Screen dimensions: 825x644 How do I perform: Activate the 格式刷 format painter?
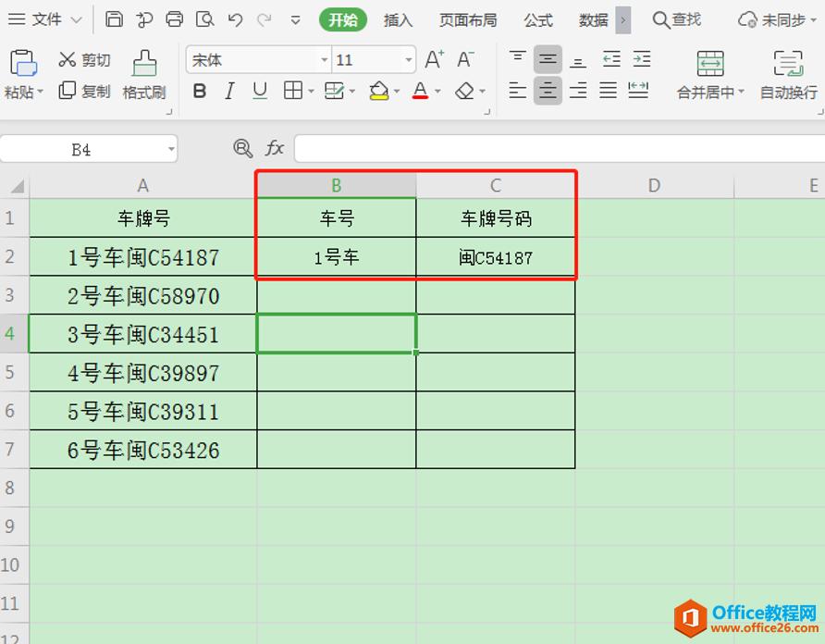pos(144,75)
